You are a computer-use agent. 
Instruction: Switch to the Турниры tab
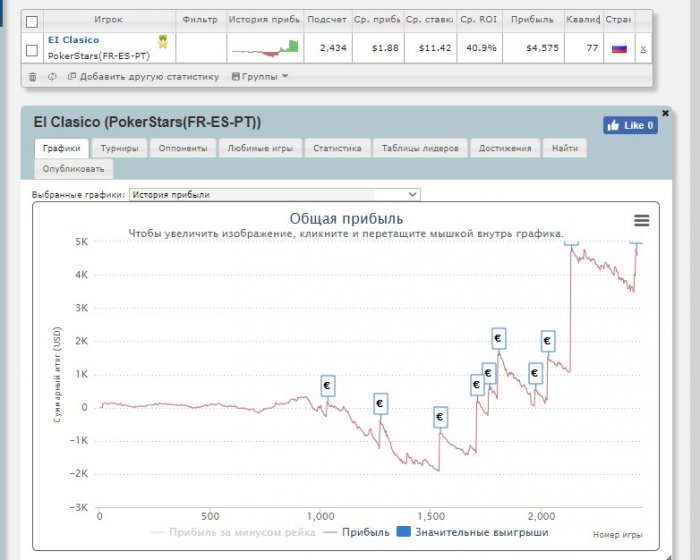119,148
